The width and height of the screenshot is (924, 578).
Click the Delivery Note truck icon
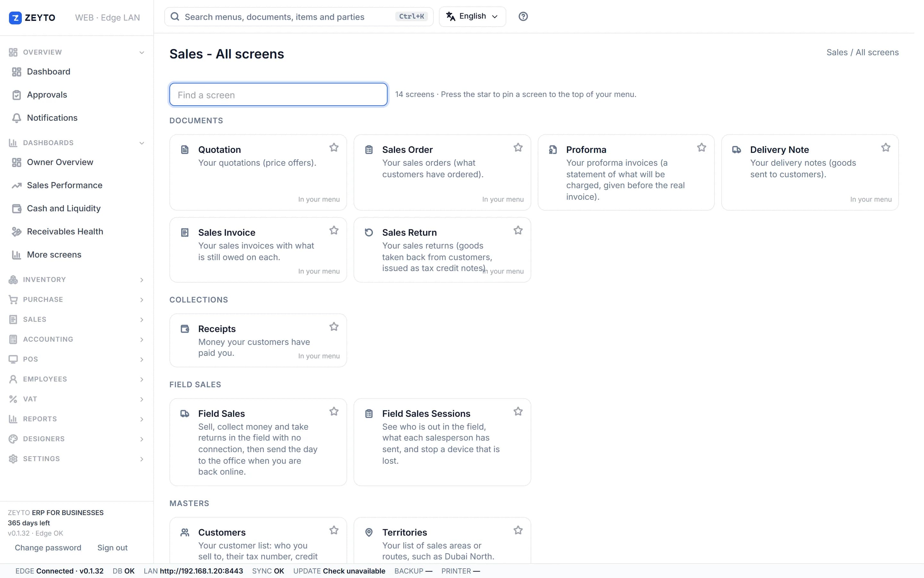pyautogui.click(x=737, y=149)
